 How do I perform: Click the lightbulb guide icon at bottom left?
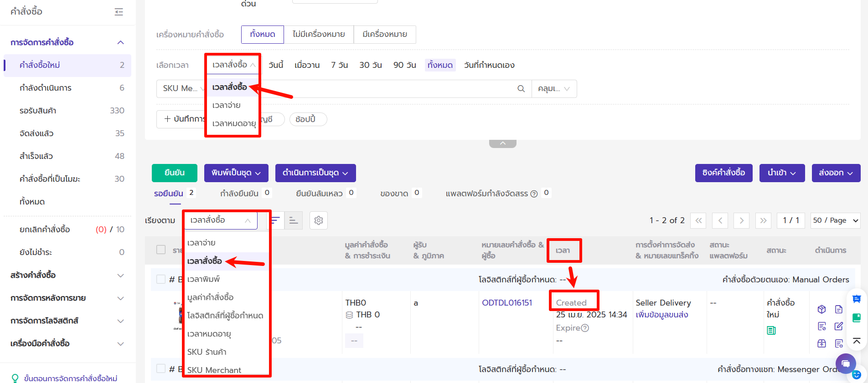(x=15, y=378)
